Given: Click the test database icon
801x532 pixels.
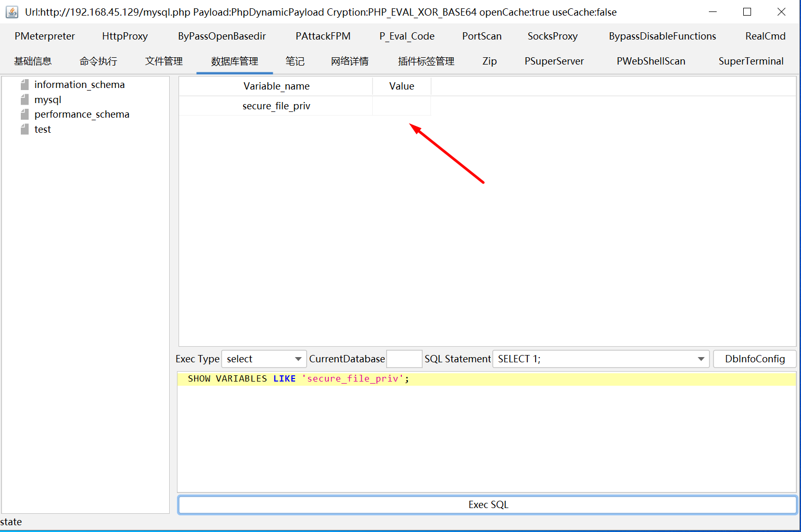Looking at the screenshot, I should pos(24,129).
